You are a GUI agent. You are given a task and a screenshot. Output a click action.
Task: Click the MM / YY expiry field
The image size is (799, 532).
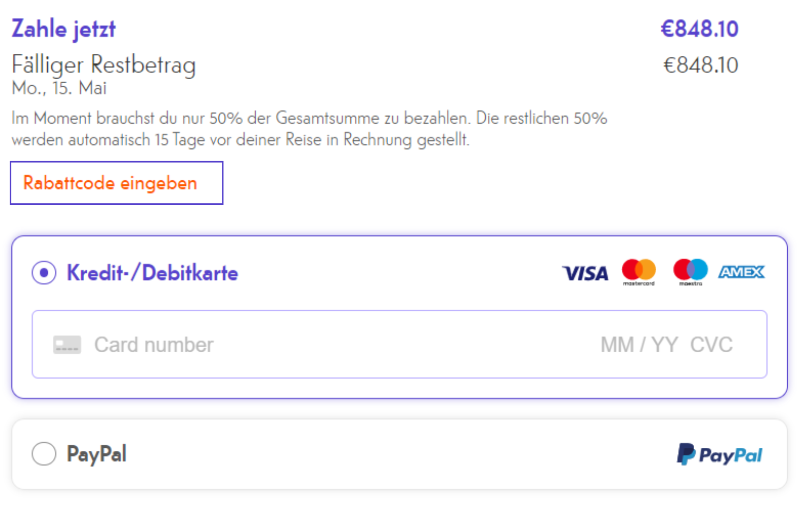pyautogui.click(x=639, y=345)
